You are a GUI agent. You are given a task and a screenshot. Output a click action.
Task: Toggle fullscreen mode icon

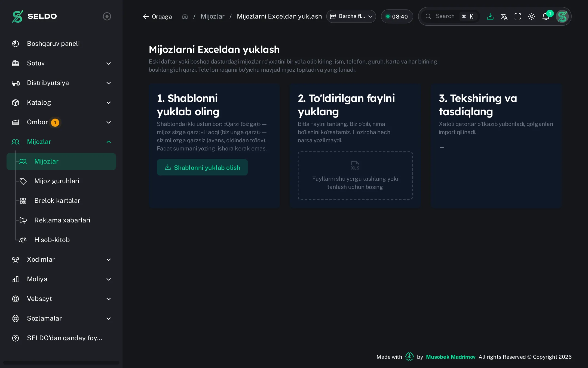pos(518,16)
